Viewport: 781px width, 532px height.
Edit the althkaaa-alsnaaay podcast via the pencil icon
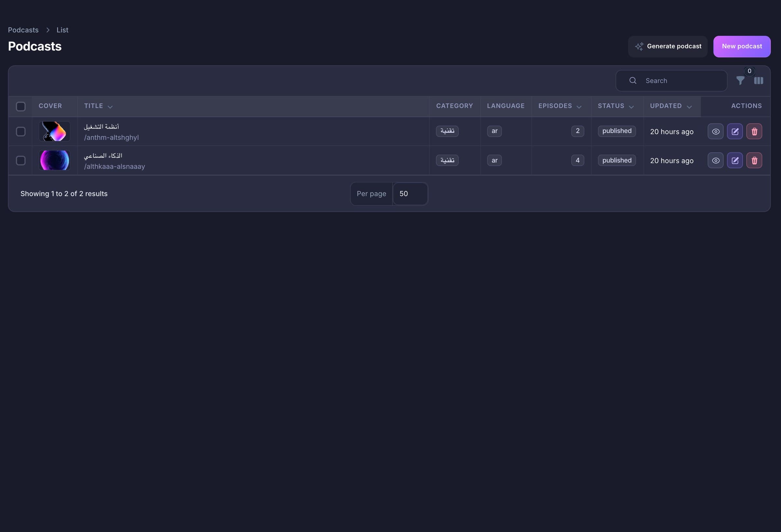pos(735,160)
